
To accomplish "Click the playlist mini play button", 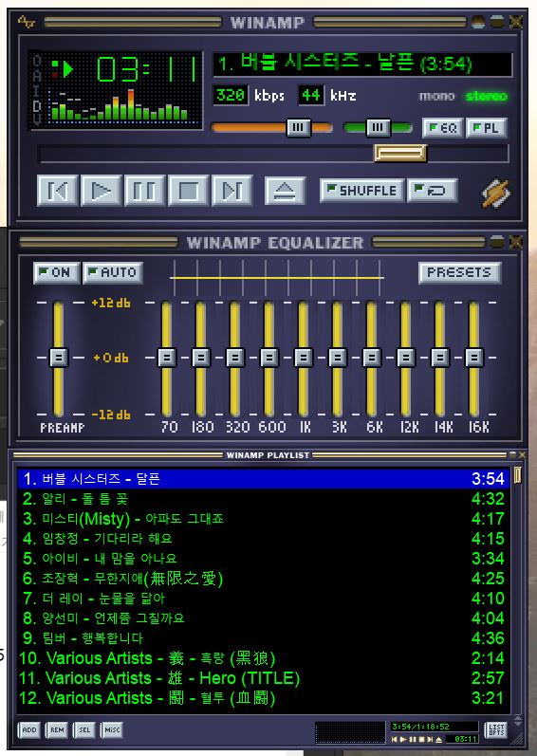I will (403, 740).
